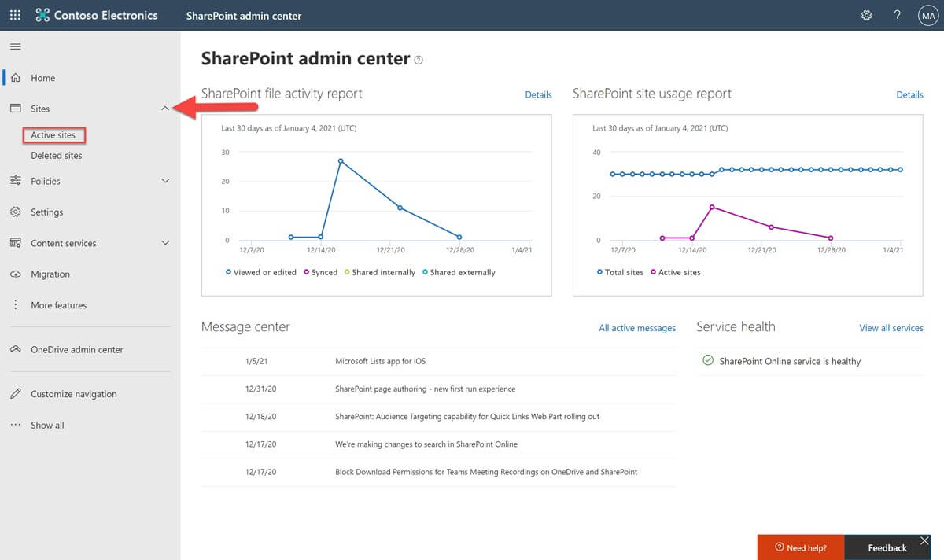Open Audience Targeting capability message
Viewport: 944px width, 560px height.
pos(467,417)
